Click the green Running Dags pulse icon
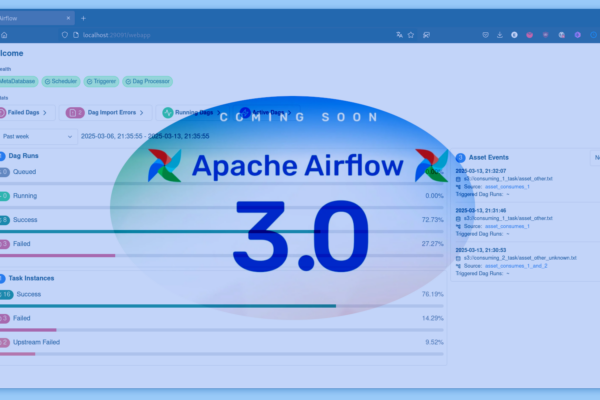The image size is (600, 400). 168,113
